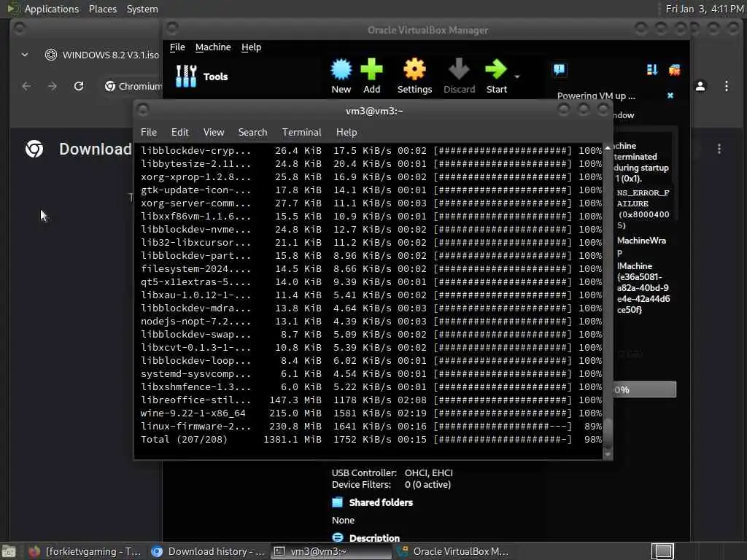Open the terminal View menu
This screenshot has height=560, width=747.
(214, 132)
